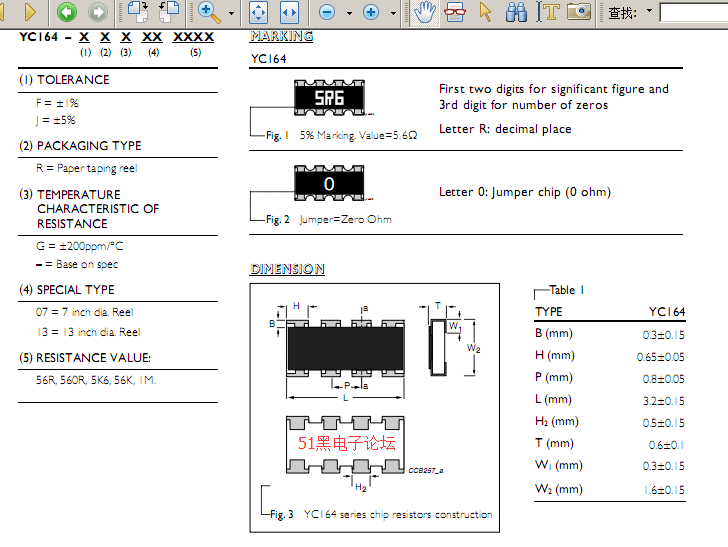This screenshot has width=728, height=547.
Task: Click 'Letter R: decimal place' text
Action: (505, 129)
